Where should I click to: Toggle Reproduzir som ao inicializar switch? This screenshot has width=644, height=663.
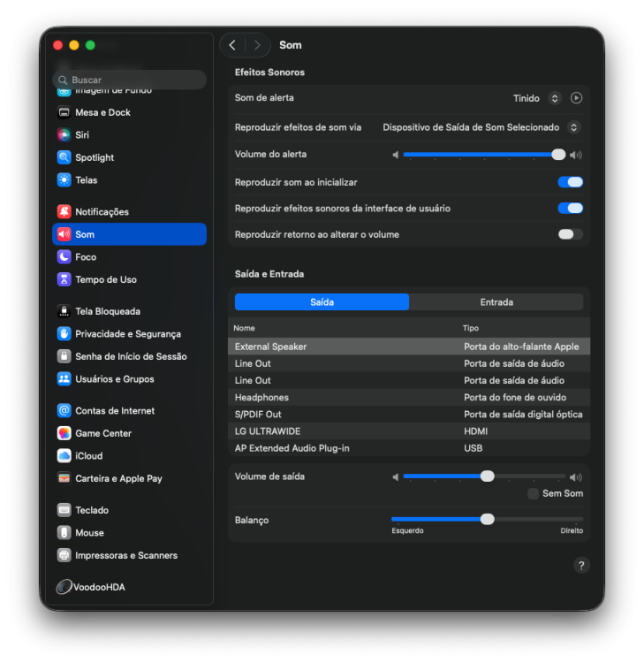pos(570,182)
